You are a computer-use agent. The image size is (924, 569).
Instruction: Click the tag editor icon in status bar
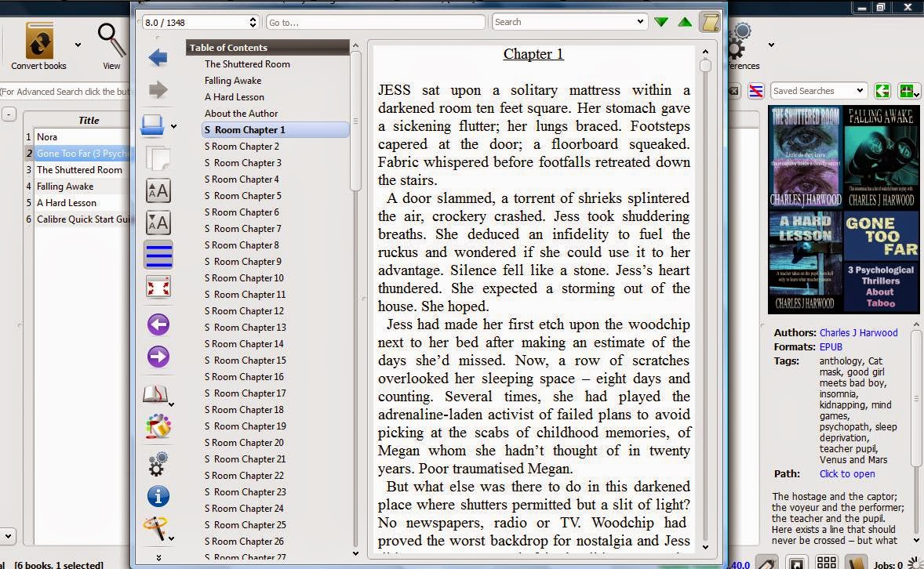tap(766, 563)
